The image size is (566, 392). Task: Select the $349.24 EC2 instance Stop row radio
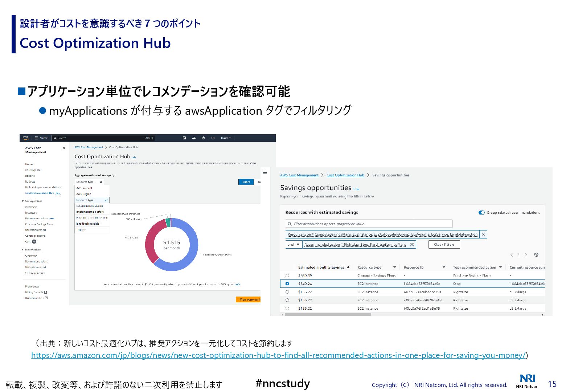287,284
